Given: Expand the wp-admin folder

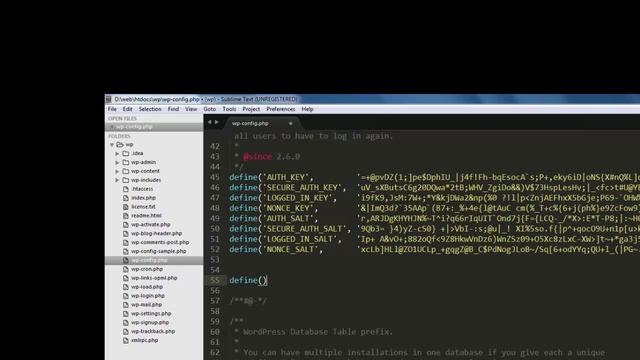Looking at the screenshot, I should [x=117, y=162].
